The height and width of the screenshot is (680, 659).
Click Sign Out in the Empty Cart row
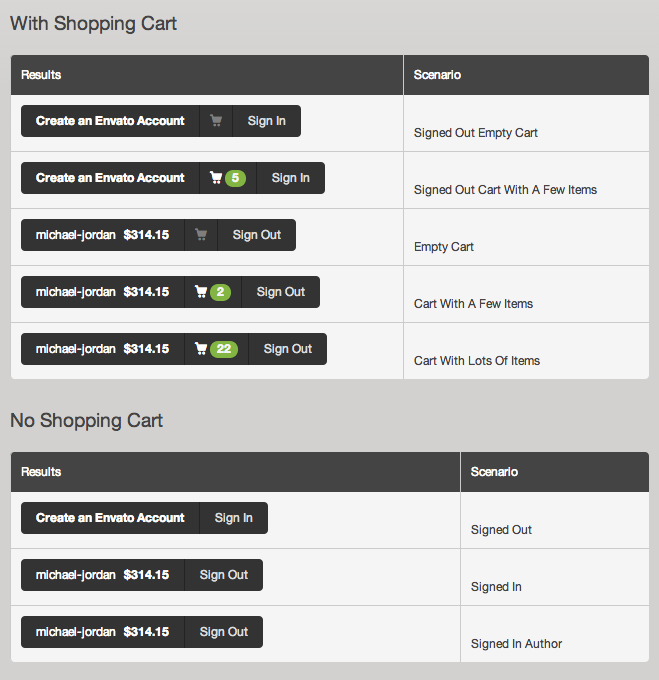(257, 235)
